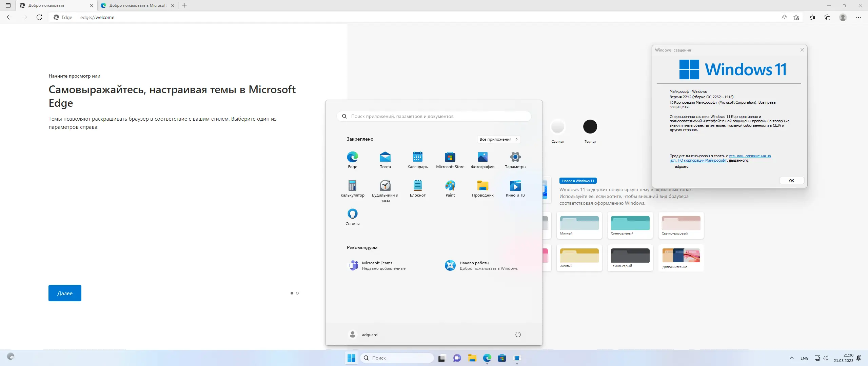This screenshot has height=366, width=868.
Task: Launch the Calculator app (Калькулятор)
Action: point(352,186)
